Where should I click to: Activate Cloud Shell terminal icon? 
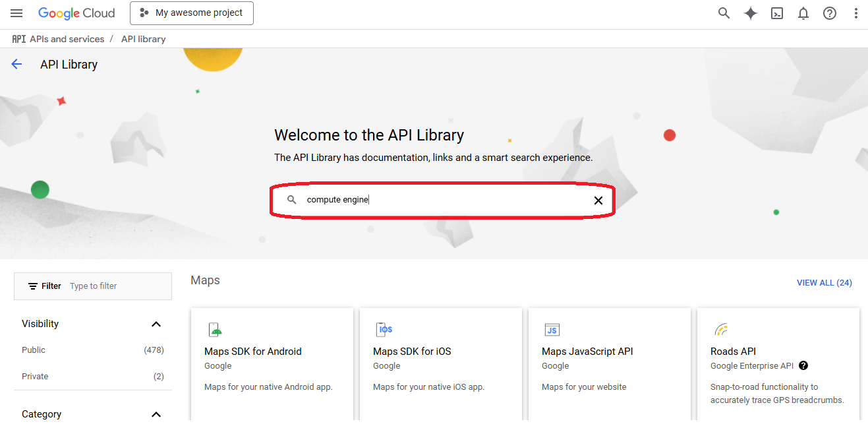coord(777,13)
